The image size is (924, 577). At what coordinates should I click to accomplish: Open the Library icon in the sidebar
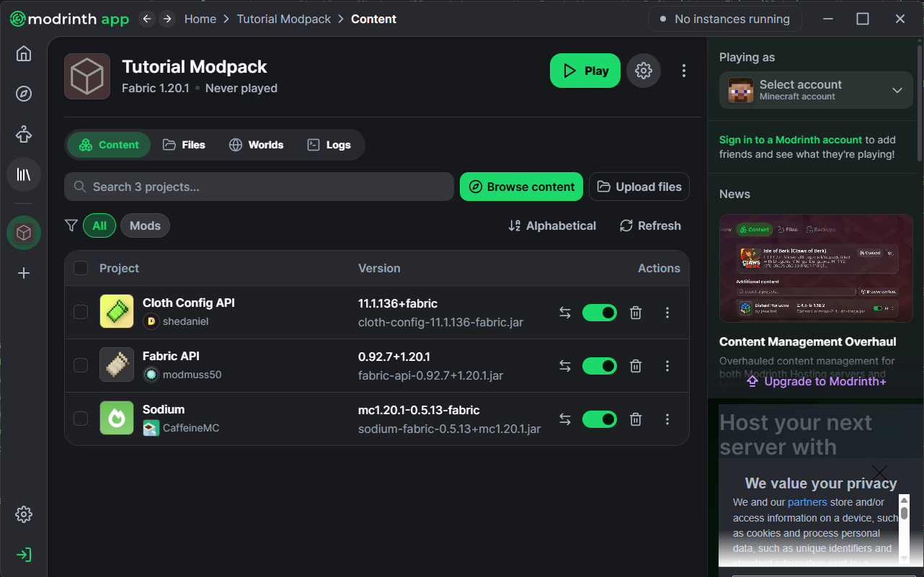tap(24, 174)
